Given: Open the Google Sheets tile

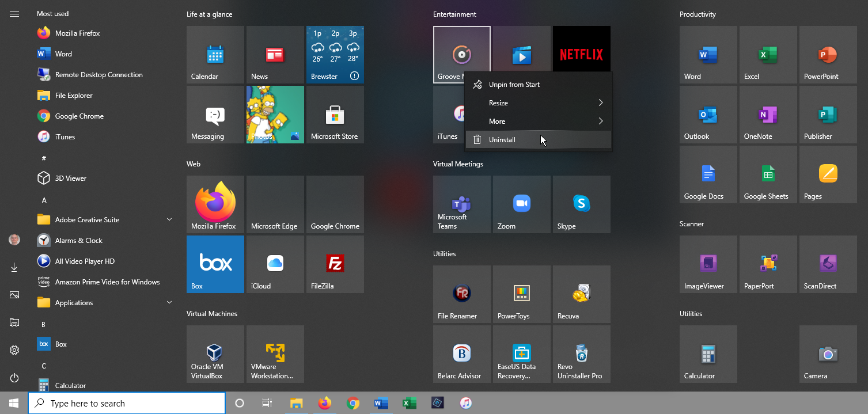Looking at the screenshot, I should pyautogui.click(x=768, y=174).
